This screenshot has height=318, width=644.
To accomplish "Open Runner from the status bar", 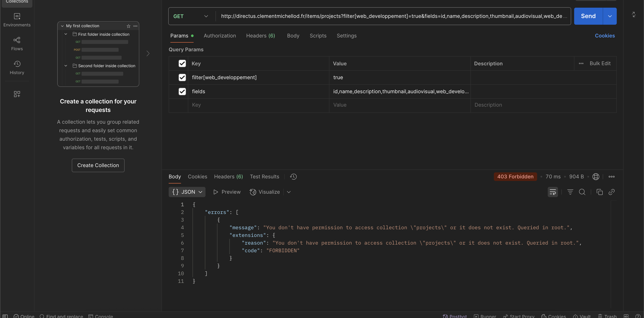I will pyautogui.click(x=485, y=316).
